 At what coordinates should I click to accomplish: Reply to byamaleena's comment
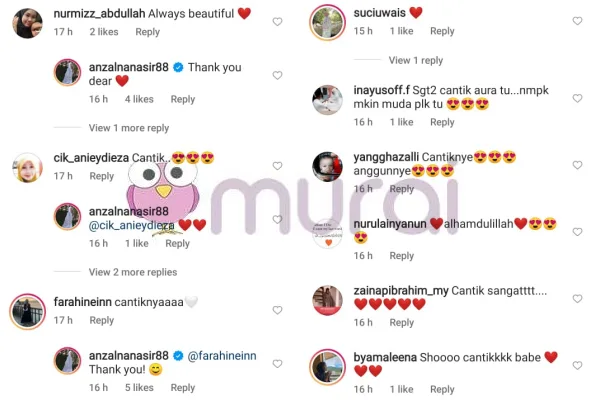tap(442, 389)
